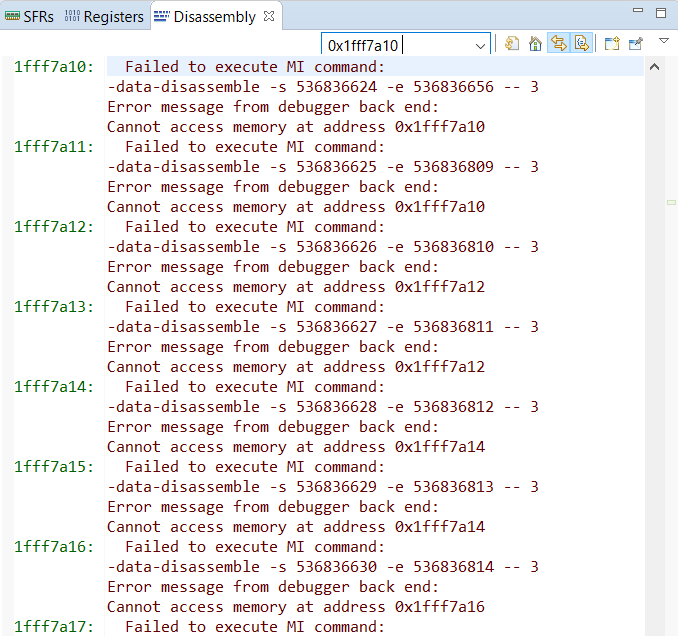Screen dimensions: 678x636
Task: Click line '-data-disassemble -s 536836630 -e 536836814'
Action: [323, 566]
